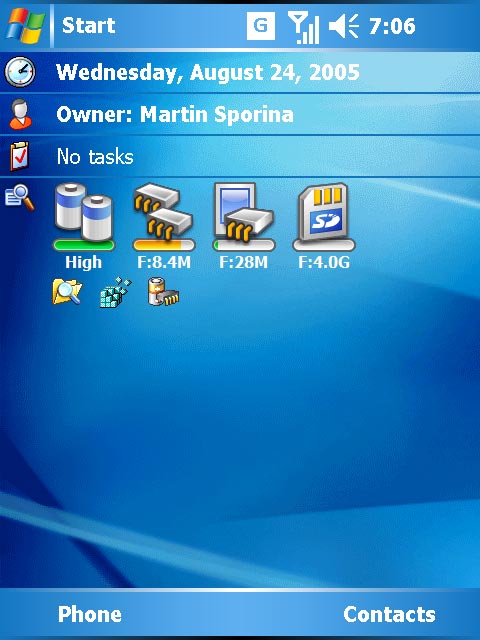Open Contacts from the bottom bar
480x640 pixels.
[389, 614]
